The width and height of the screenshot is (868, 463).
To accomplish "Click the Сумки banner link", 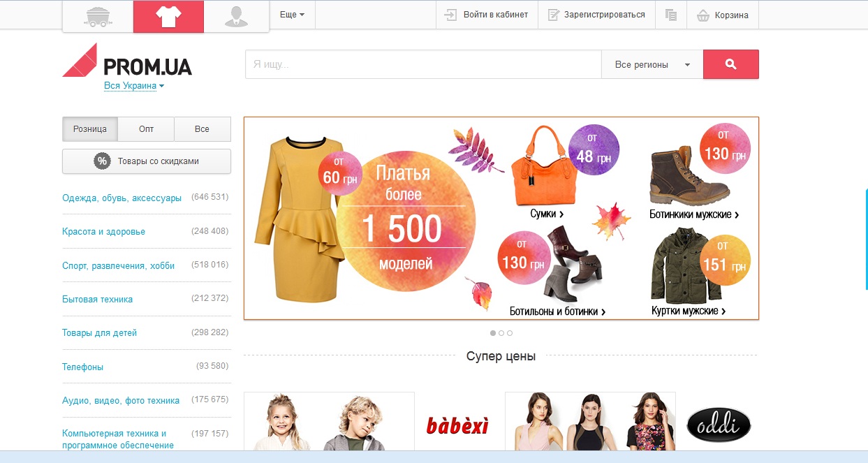I will (x=547, y=214).
